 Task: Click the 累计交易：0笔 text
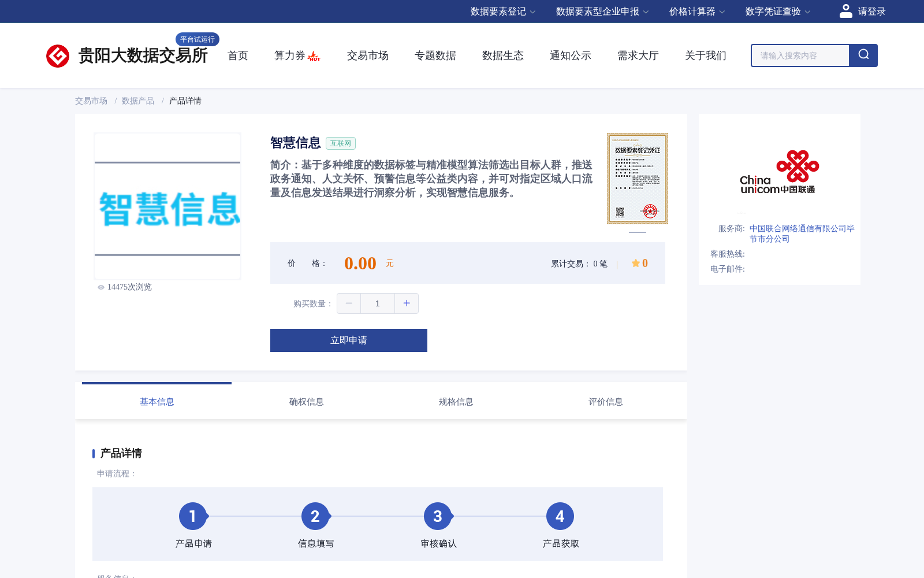coord(579,264)
